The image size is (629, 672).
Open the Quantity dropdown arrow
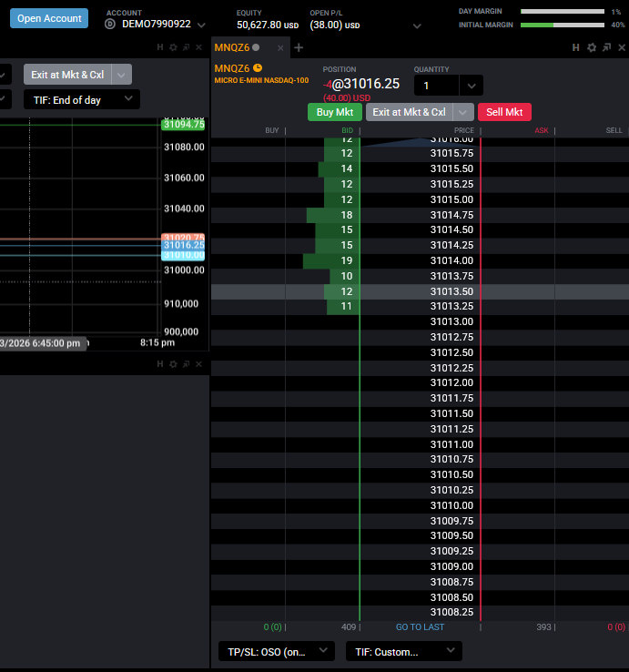click(472, 86)
